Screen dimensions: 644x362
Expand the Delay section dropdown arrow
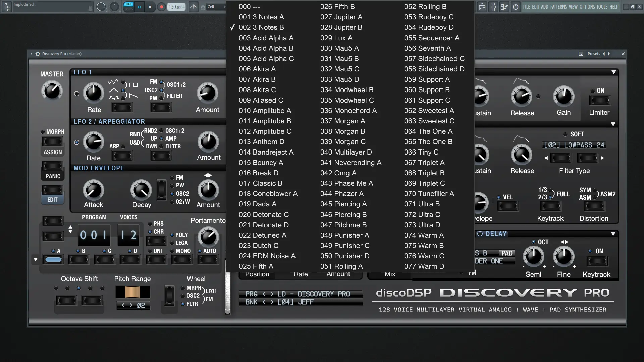pyautogui.click(x=613, y=234)
